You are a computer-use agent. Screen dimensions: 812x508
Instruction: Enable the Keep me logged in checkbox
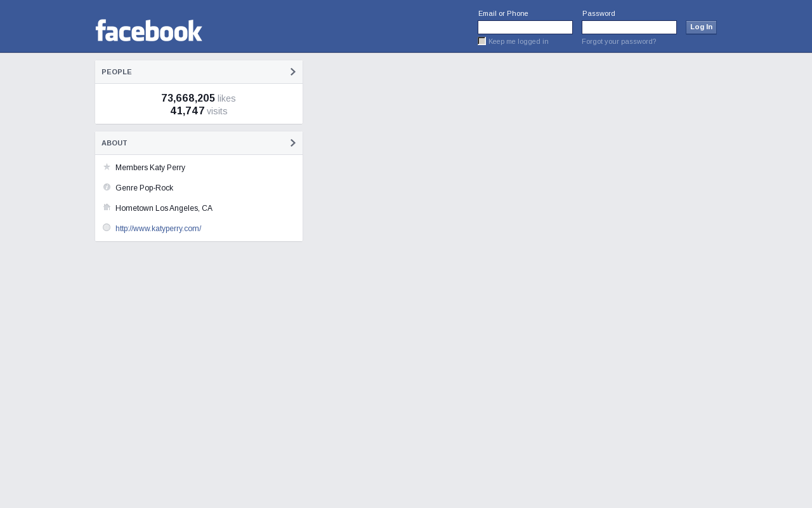coord(481,41)
